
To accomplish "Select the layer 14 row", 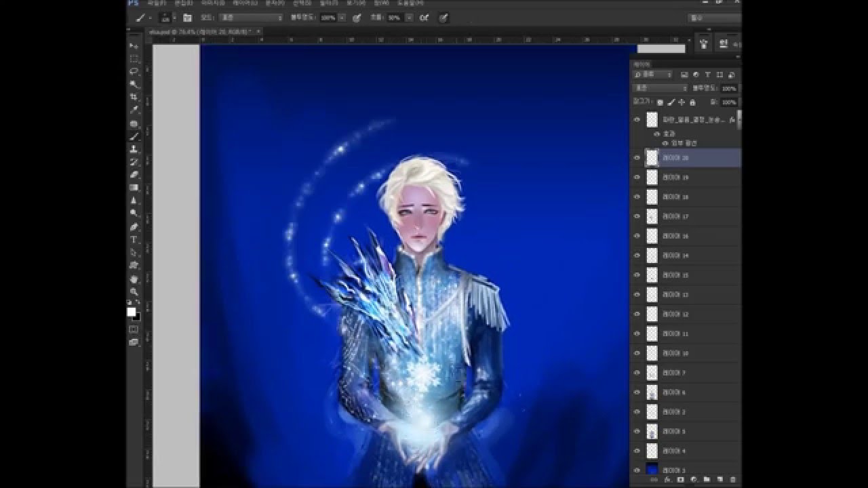I will 686,256.
